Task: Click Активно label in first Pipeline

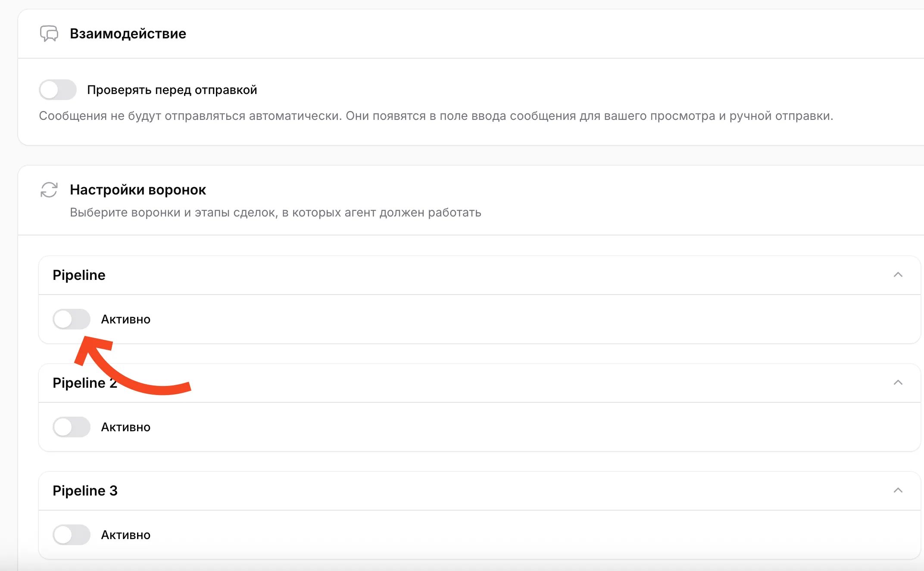Action: [x=125, y=320]
